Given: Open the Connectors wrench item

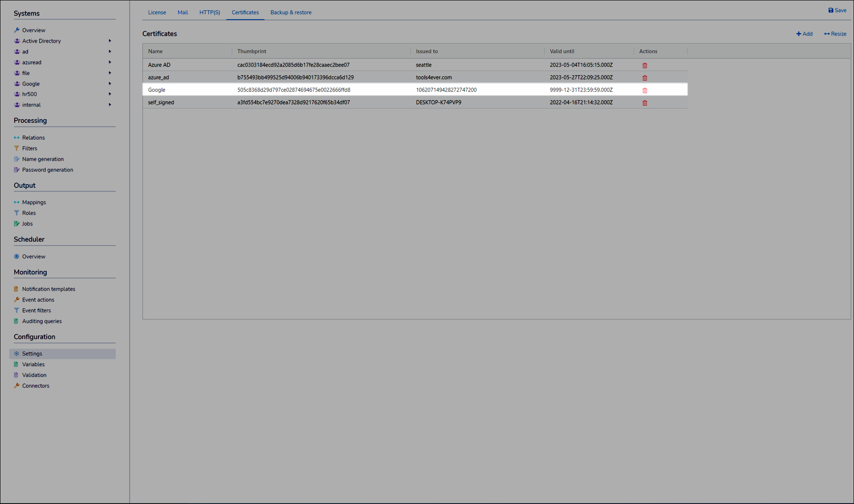Looking at the screenshot, I should 17,386.
